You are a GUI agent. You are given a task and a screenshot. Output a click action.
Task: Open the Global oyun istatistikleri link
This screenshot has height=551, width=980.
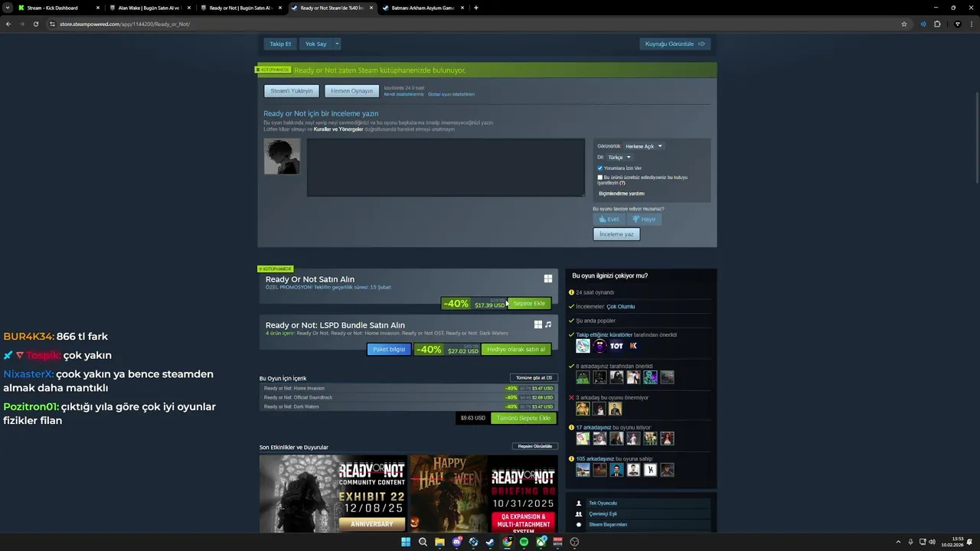pyautogui.click(x=451, y=94)
